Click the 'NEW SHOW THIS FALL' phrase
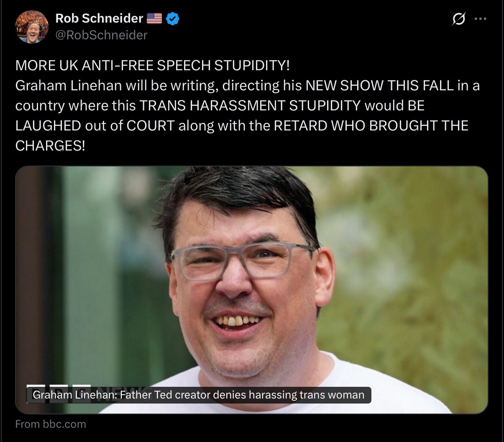This screenshot has height=442, width=504. [380, 86]
